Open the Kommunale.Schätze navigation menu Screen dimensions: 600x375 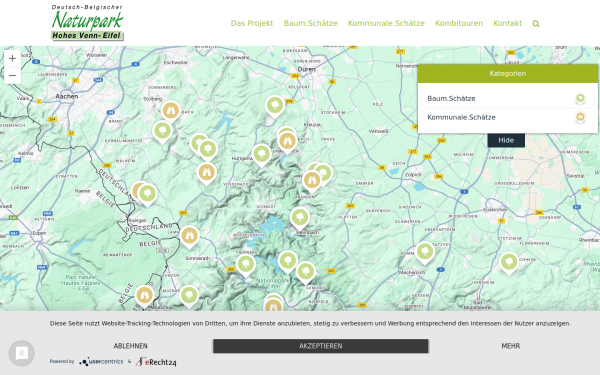click(386, 23)
